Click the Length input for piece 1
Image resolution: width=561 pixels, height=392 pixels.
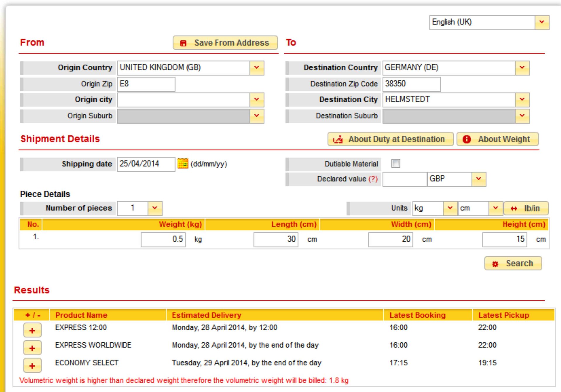pos(276,239)
